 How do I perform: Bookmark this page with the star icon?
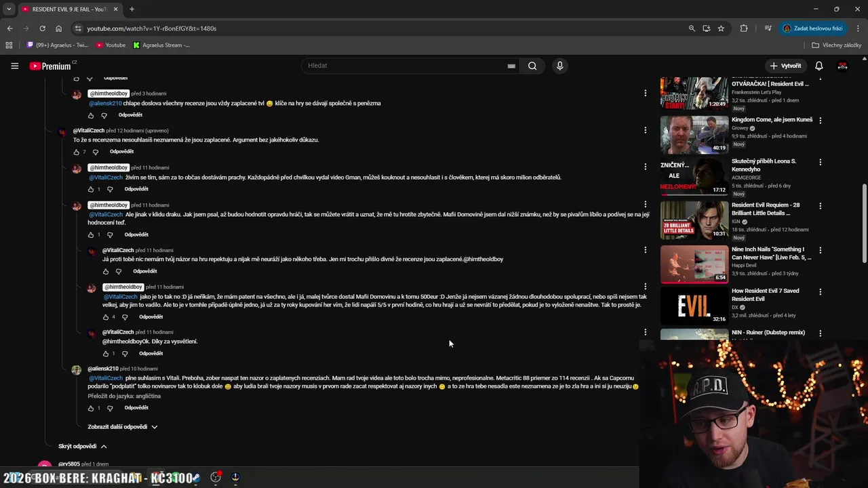pos(721,28)
